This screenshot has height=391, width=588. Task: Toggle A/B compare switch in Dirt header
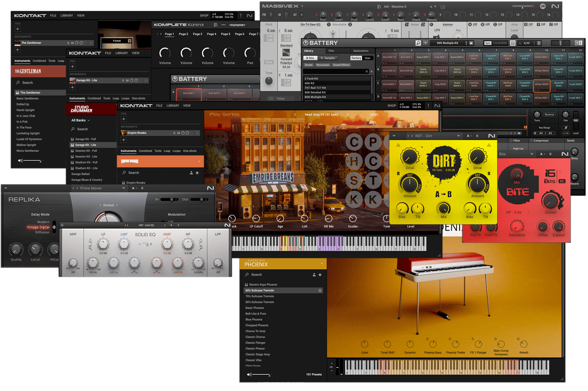(472, 136)
